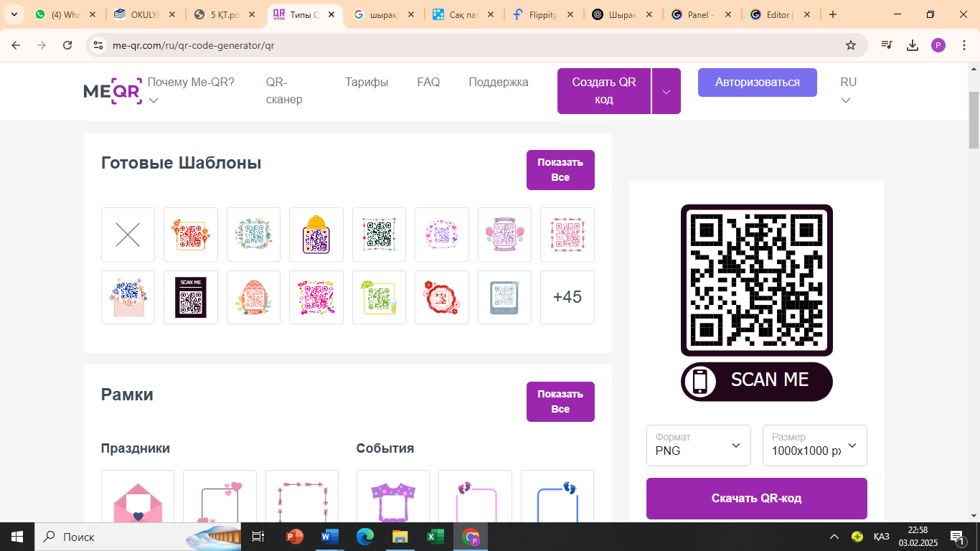Open File Explorer from the taskbar

(400, 537)
